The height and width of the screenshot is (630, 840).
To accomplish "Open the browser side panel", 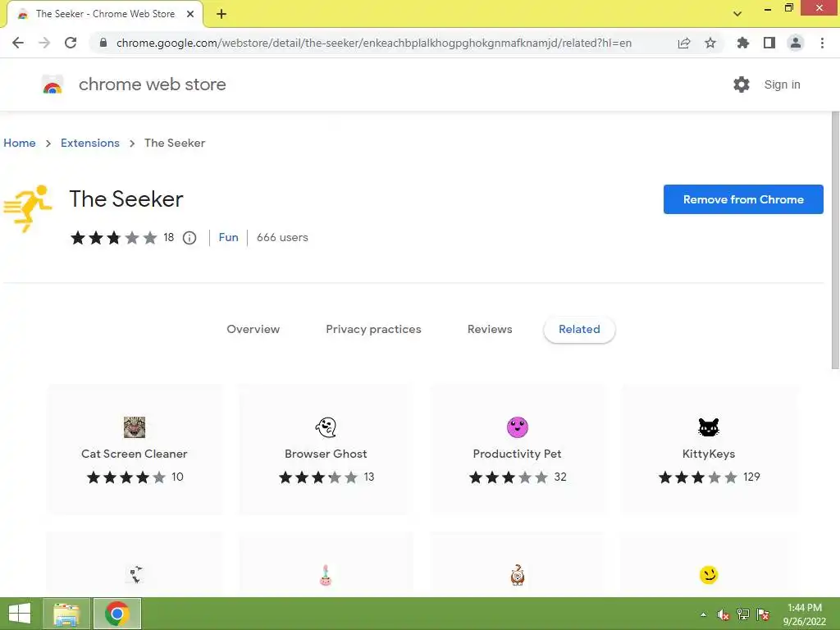I will tap(769, 43).
